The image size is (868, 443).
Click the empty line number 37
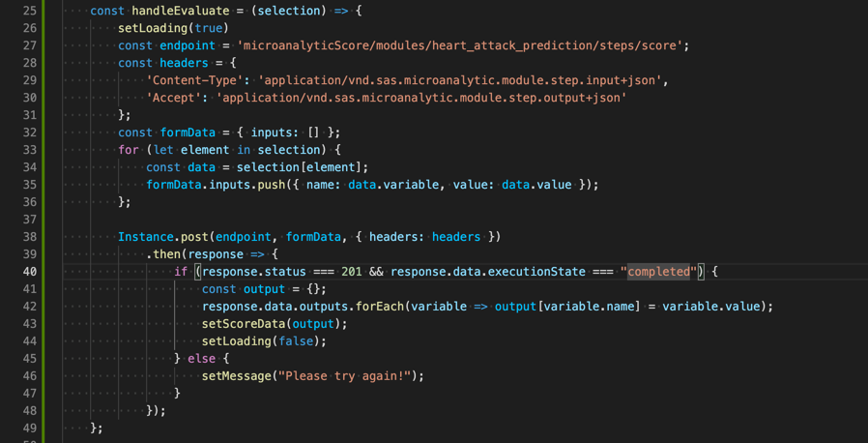click(29, 220)
